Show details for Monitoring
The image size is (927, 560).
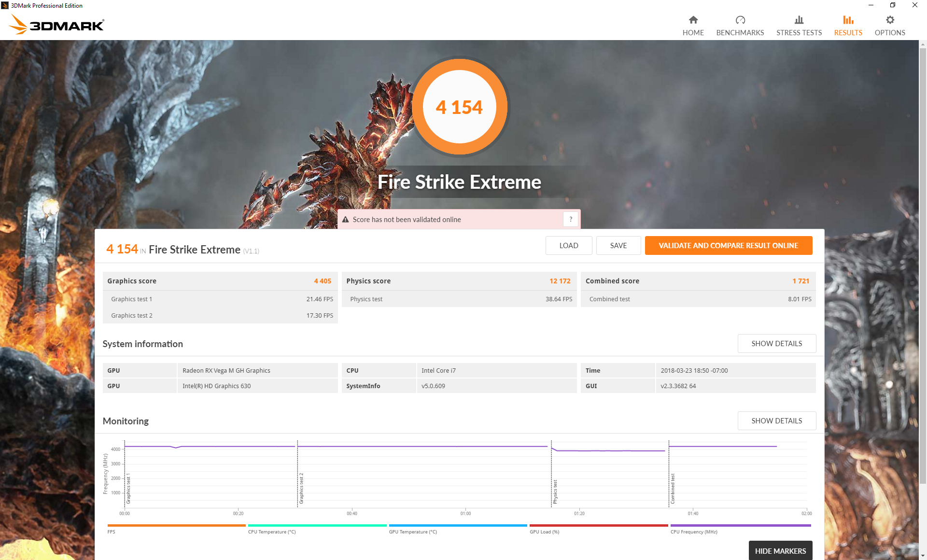pos(777,420)
